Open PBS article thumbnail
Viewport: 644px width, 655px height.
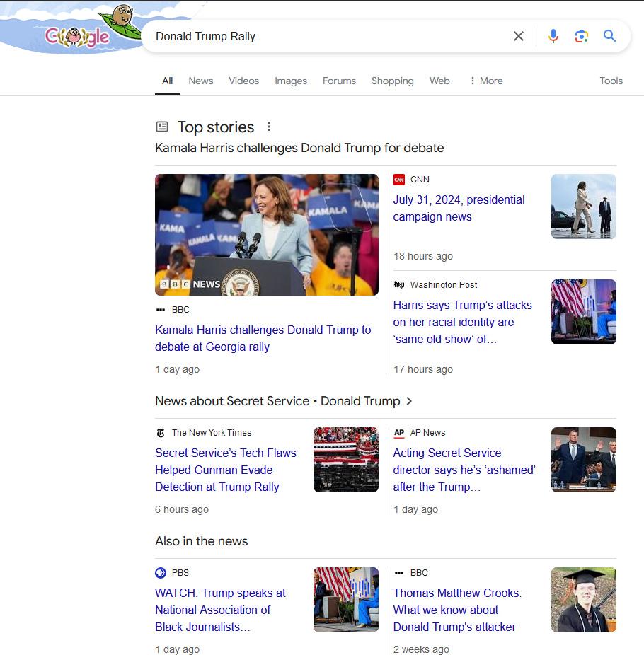(346, 599)
